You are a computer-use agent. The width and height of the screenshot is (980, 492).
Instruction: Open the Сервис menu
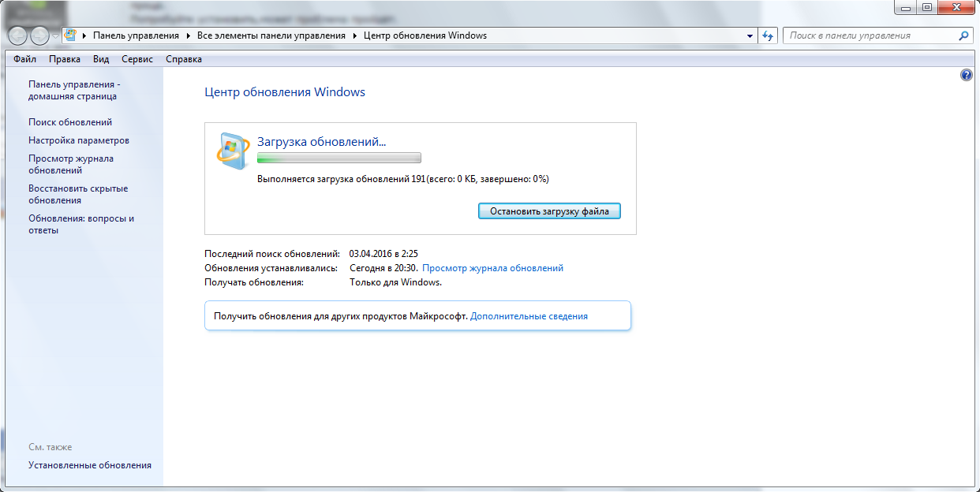[137, 59]
